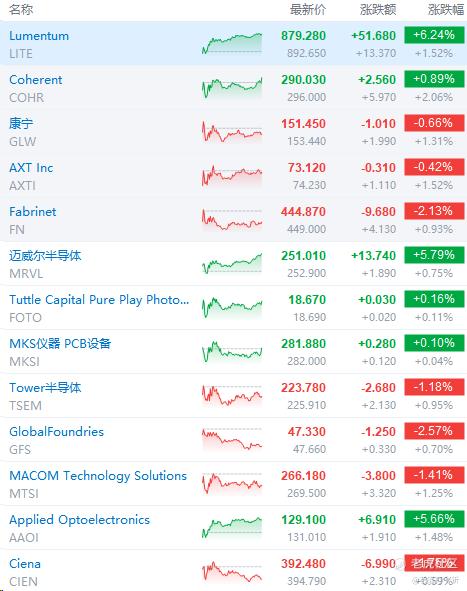Click the 名称 column header
This screenshot has height=591, width=467.
coord(21,10)
